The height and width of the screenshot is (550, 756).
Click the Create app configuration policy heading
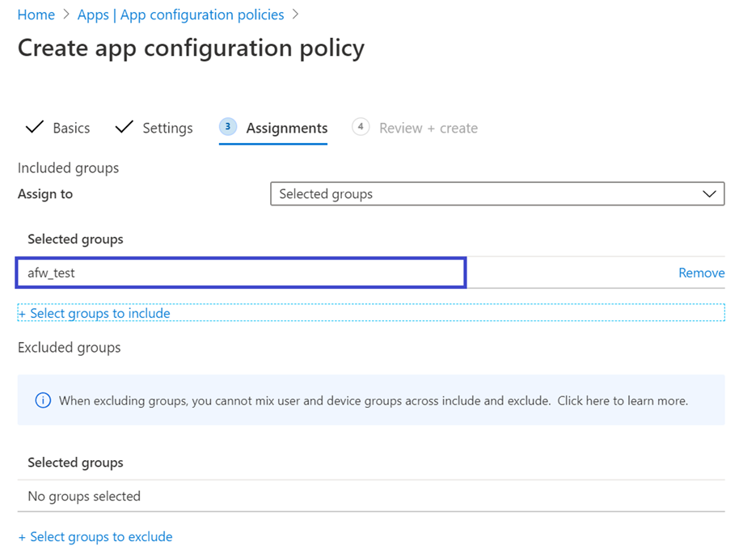(x=191, y=48)
